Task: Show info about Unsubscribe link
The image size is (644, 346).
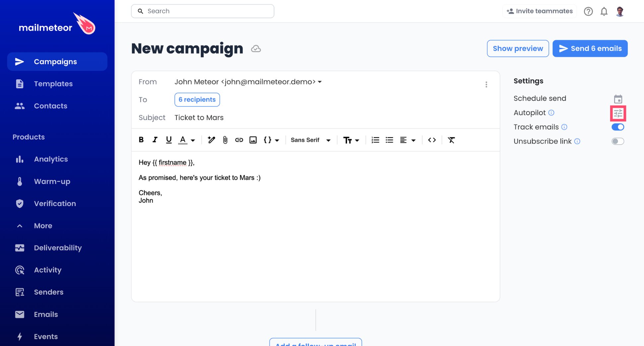Action: pyautogui.click(x=577, y=141)
